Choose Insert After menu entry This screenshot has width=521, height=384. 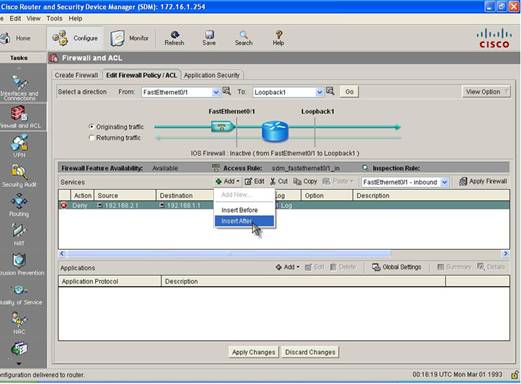pyautogui.click(x=244, y=221)
